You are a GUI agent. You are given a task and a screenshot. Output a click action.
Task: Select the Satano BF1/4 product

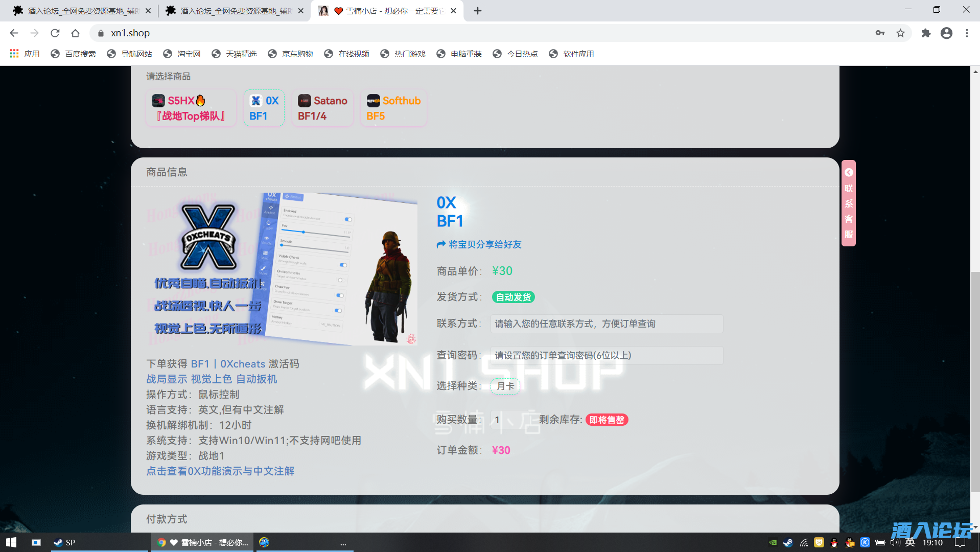[322, 108]
